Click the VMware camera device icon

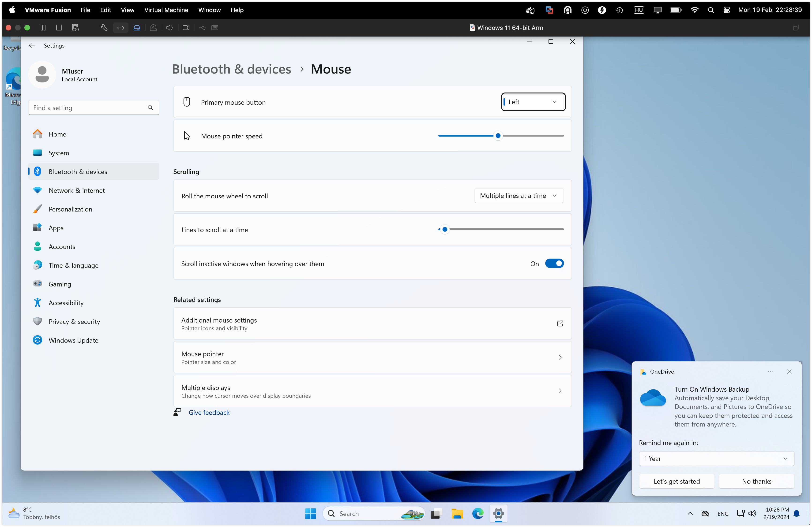186,28
